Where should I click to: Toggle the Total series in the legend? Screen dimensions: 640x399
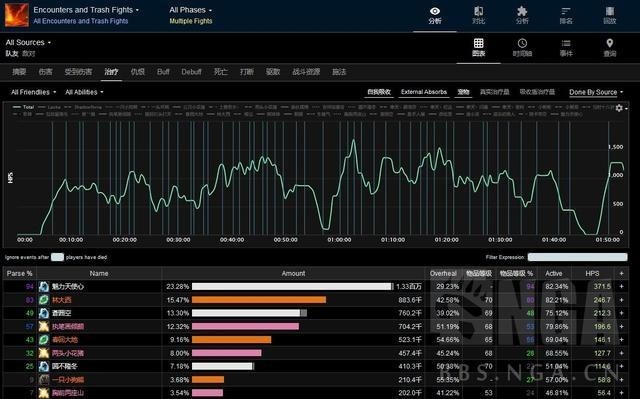(23, 107)
